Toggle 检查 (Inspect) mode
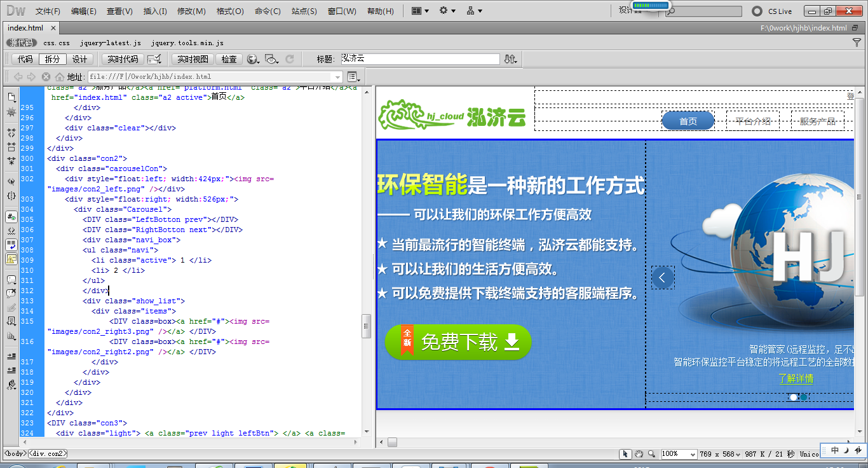 (229, 59)
